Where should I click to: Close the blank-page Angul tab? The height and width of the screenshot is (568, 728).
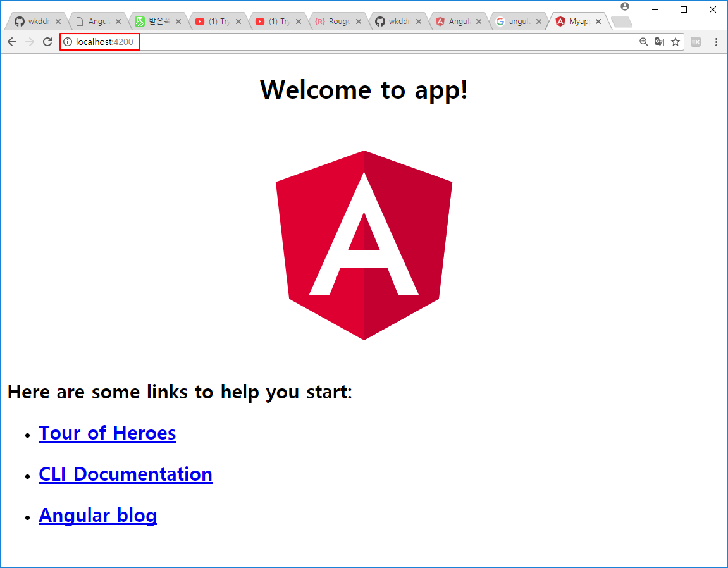118,22
